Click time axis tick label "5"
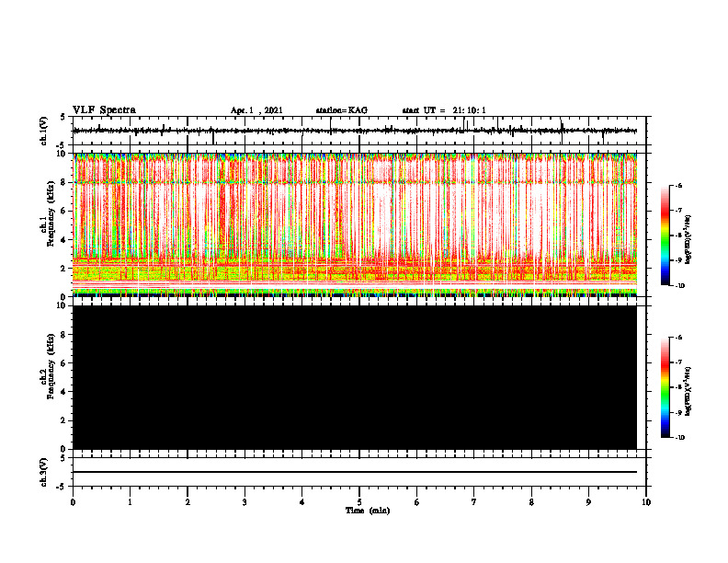This screenshot has width=728, height=563. pos(359,502)
